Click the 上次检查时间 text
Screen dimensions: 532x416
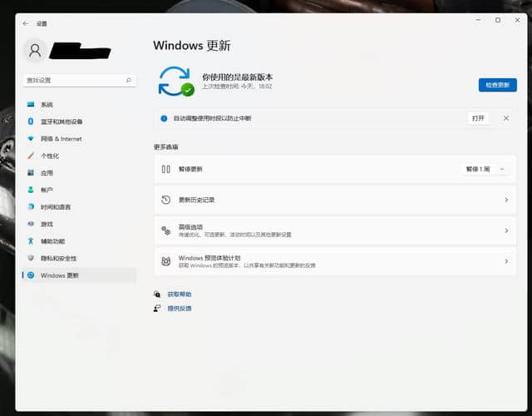coord(237,87)
